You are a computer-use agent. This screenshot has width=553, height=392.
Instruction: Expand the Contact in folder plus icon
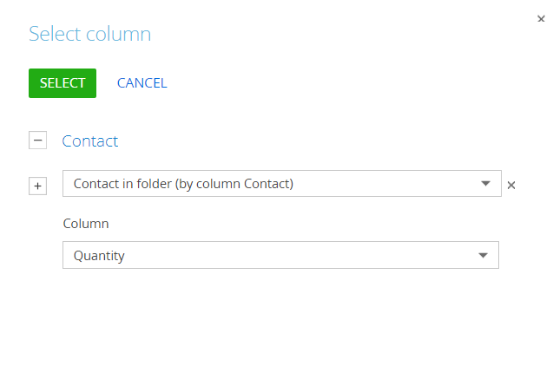[x=37, y=186]
